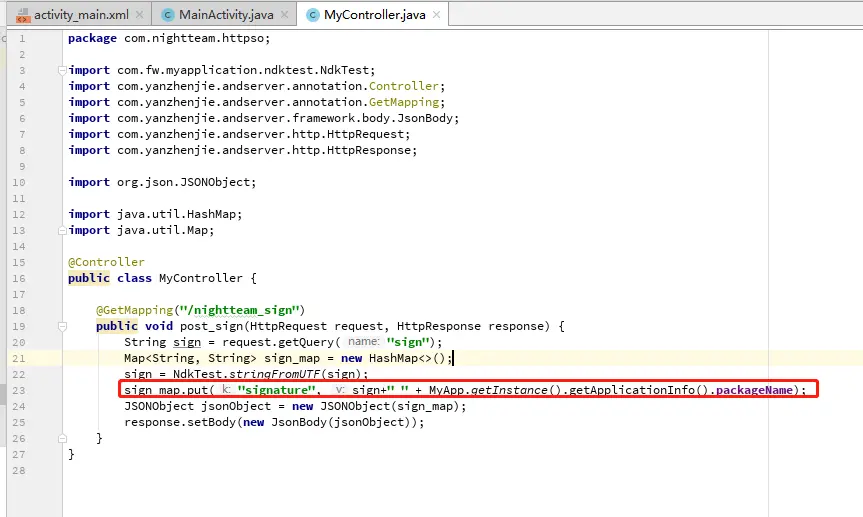Click stringFromUTF method call

pos(274,374)
